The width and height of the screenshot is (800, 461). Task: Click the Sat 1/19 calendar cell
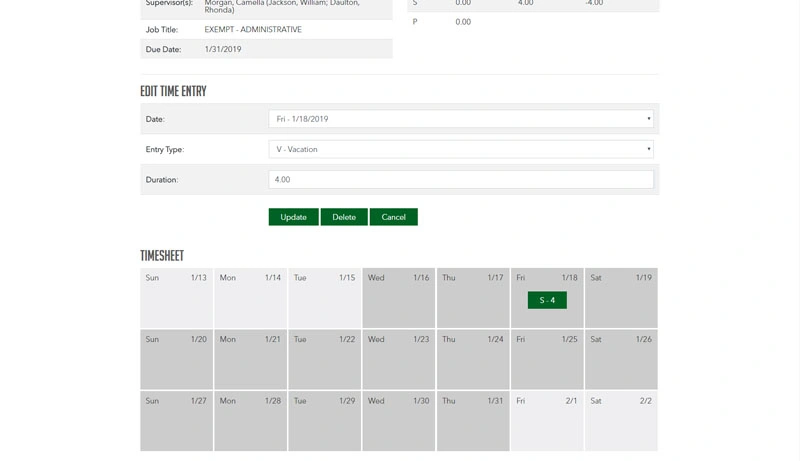point(621,298)
